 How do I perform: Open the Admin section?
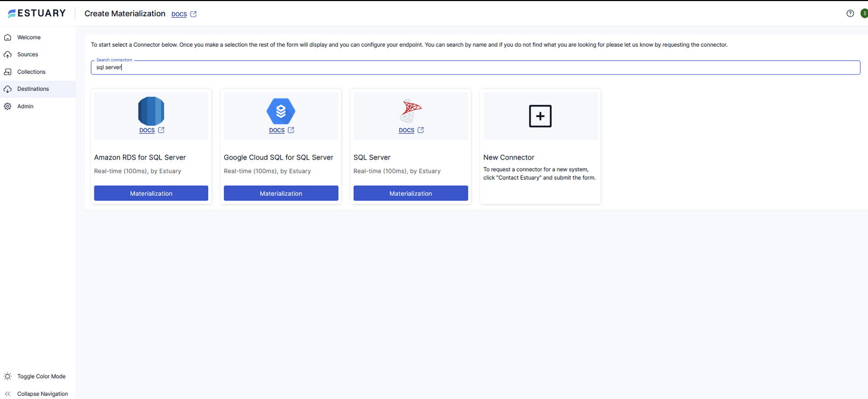(x=25, y=106)
